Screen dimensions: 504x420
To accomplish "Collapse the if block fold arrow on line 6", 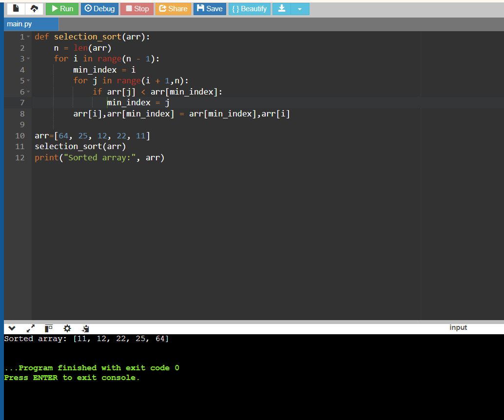I will click(x=28, y=92).
